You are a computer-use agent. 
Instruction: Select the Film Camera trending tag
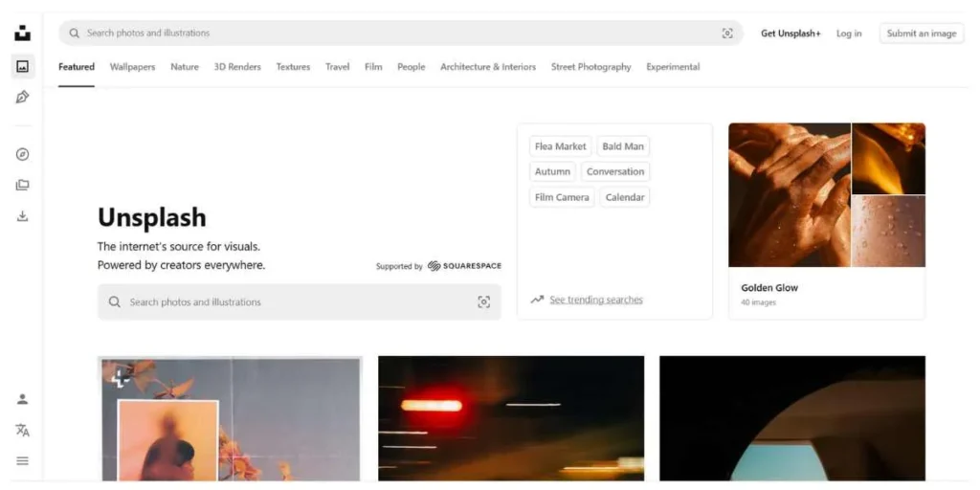click(x=562, y=197)
